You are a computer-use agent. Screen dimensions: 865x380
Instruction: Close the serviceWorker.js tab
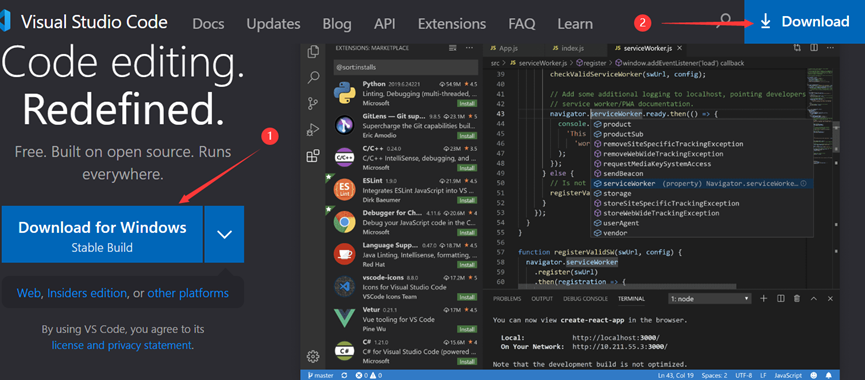(x=680, y=48)
